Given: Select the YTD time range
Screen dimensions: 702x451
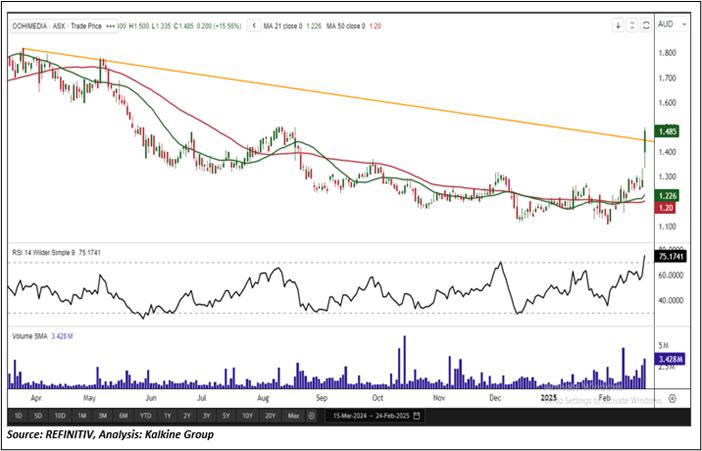Looking at the screenshot, I should pos(146,416).
